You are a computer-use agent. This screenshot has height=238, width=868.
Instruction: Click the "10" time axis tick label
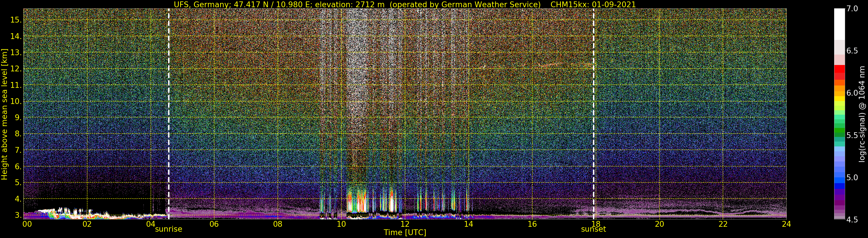click(x=341, y=224)
